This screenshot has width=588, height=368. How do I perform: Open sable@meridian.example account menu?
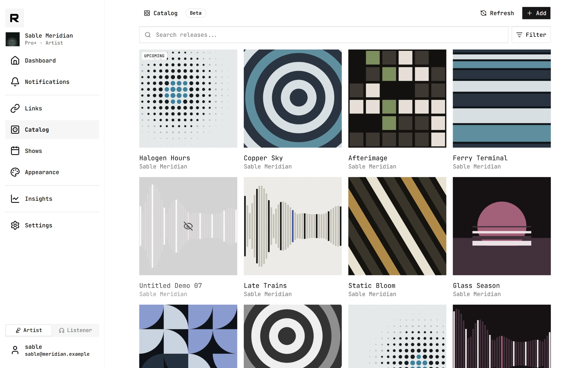click(x=52, y=350)
